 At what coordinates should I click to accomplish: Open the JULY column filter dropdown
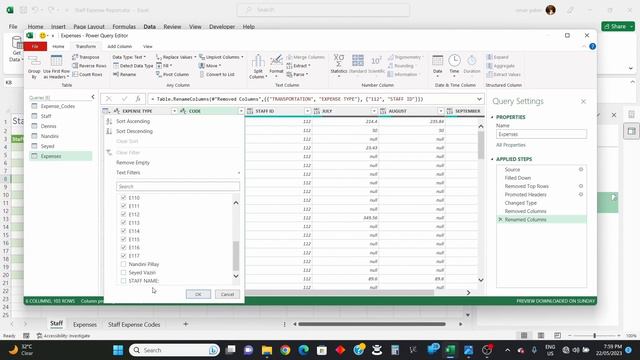[374, 111]
